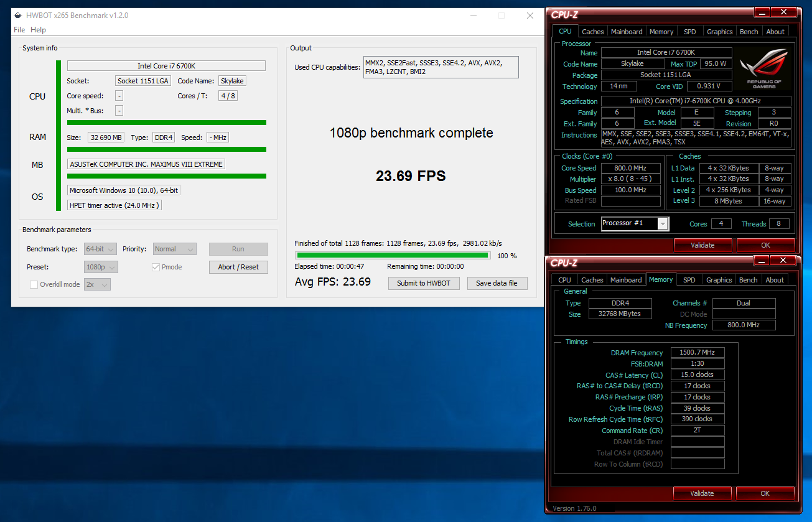Click the 1080p benchmark complete message
The width and height of the screenshot is (812, 522).
[411, 133]
